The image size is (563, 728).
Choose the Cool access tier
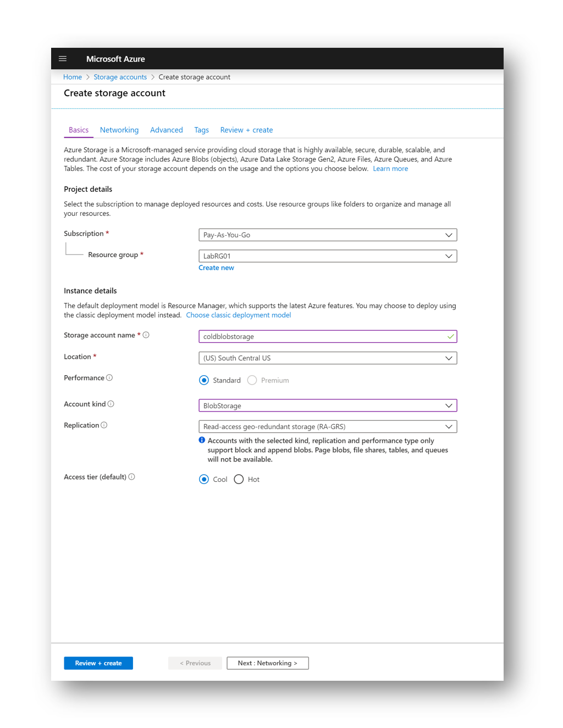pos(204,479)
